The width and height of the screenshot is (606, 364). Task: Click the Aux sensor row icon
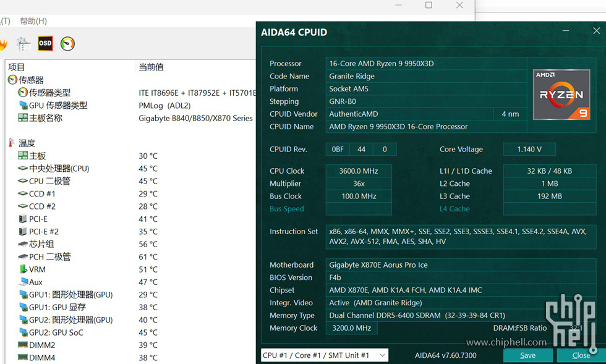pyautogui.click(x=23, y=281)
